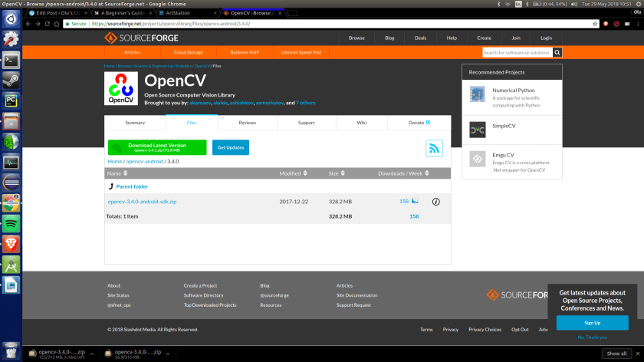644x362 pixels.
Task: Click the browser home icon
Action: click(x=57, y=24)
